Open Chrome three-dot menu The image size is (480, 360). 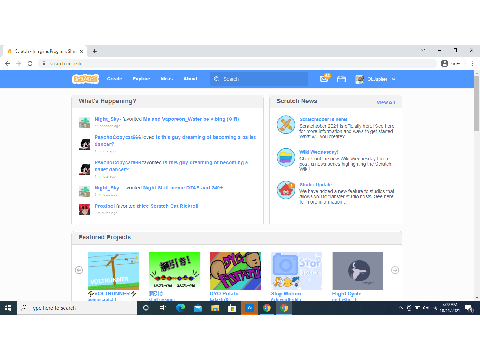[472, 63]
